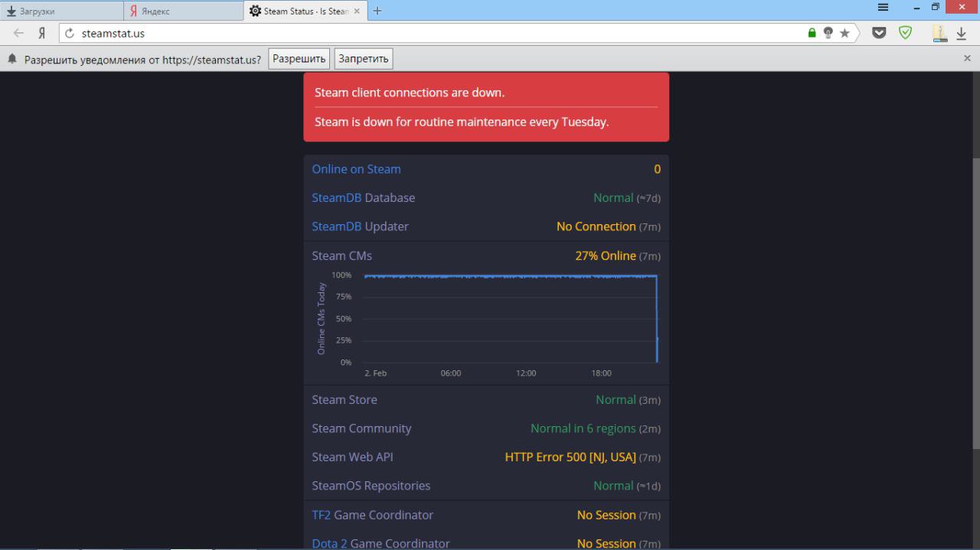
Task: Click the Steam Store label
Action: 345,399
